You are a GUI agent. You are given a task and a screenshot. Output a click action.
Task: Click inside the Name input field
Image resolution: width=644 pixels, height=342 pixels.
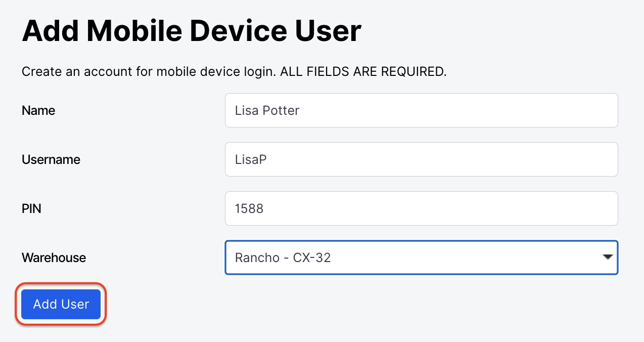(421, 110)
